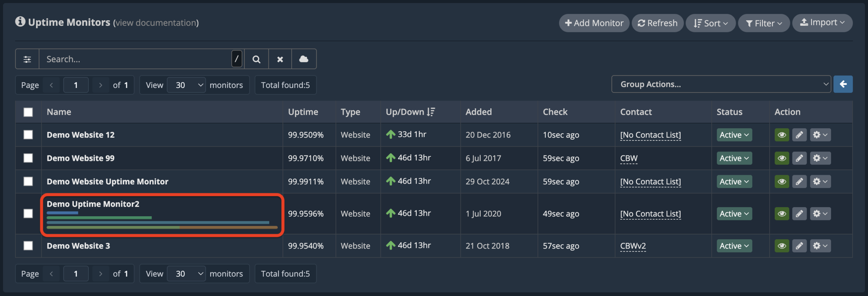View Demo Website Uptime Monitor via eye icon
Screen dimensions: 868x296
click(x=782, y=182)
